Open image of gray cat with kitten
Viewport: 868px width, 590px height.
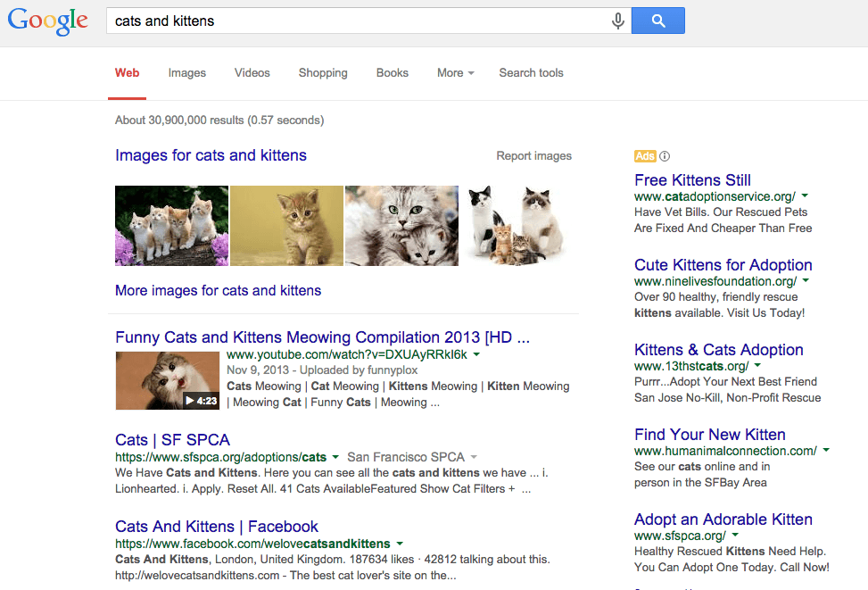[402, 226]
